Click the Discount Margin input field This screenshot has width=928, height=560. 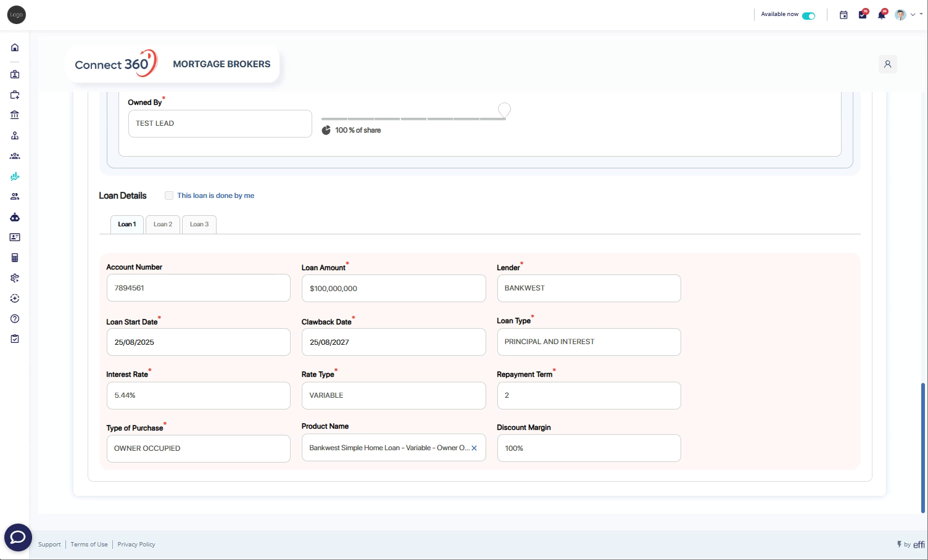click(x=589, y=448)
